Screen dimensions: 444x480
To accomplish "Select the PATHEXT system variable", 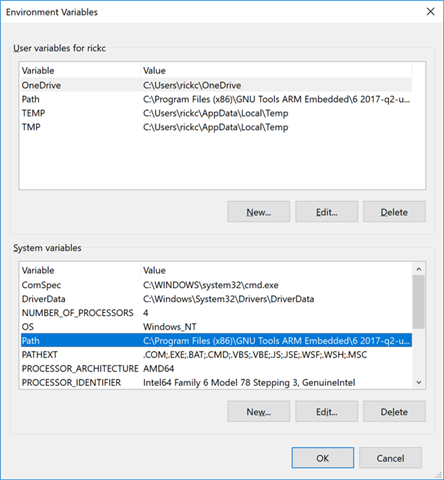I will click(x=216, y=355).
